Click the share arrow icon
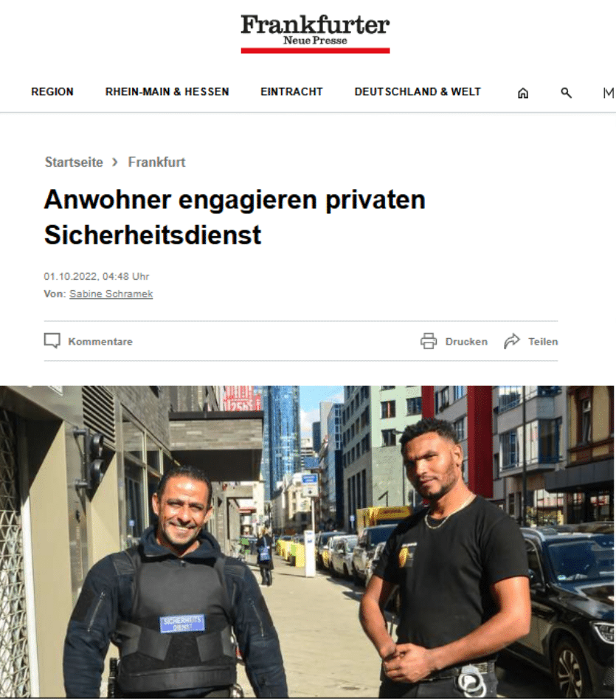Viewport: 616px width, 699px height. (512, 341)
